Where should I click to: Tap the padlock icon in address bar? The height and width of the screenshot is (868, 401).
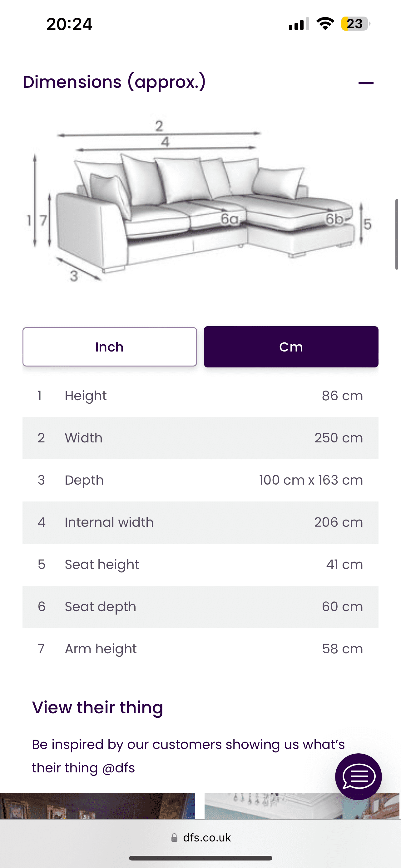click(x=174, y=837)
